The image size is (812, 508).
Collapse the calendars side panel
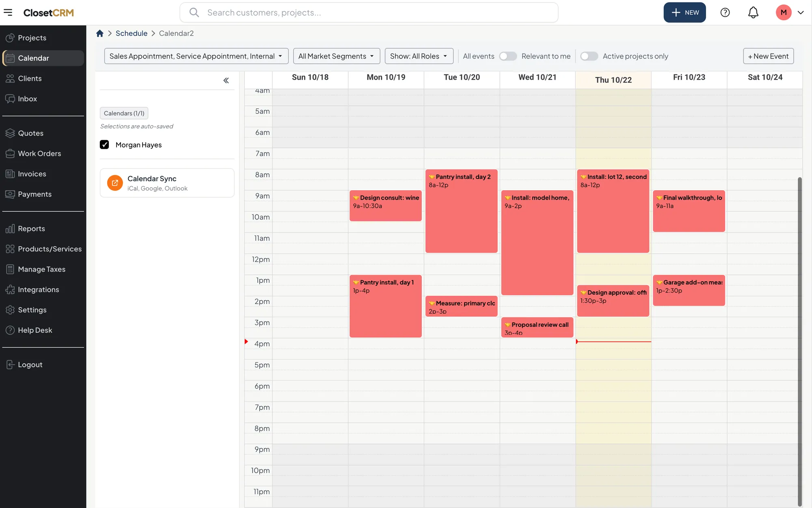[x=226, y=80]
